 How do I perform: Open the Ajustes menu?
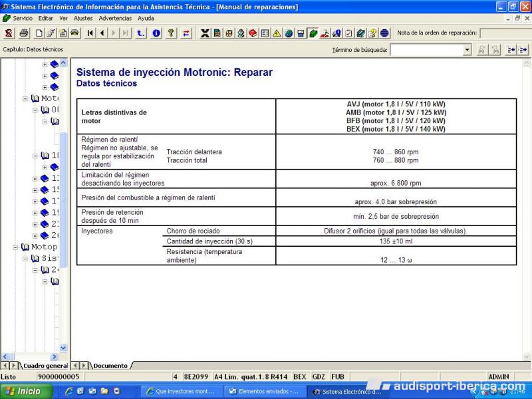pos(83,18)
